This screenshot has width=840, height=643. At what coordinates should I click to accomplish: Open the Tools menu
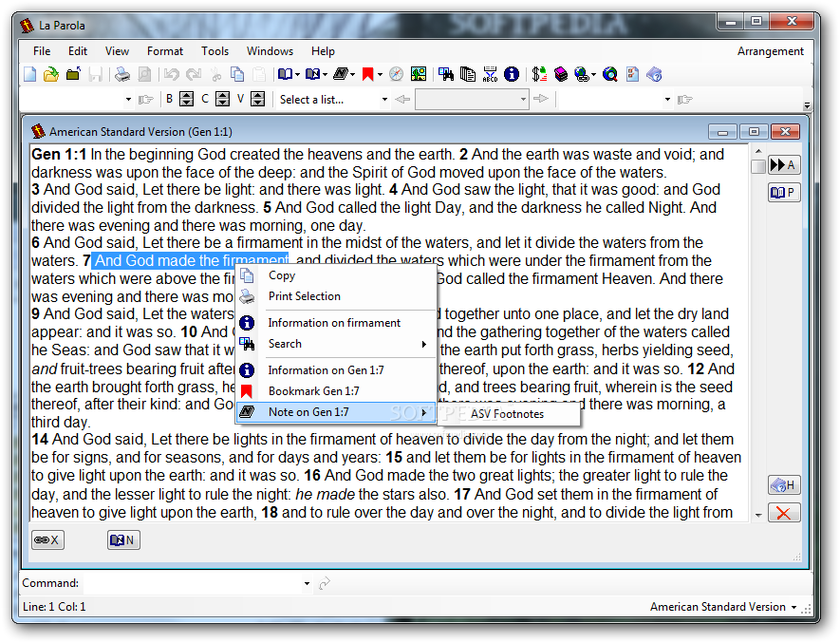215,51
